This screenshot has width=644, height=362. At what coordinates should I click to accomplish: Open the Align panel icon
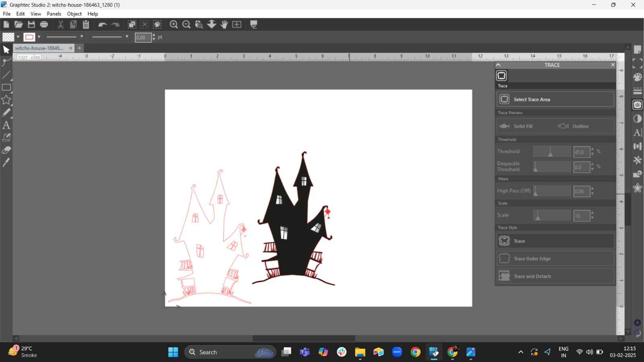point(638,146)
